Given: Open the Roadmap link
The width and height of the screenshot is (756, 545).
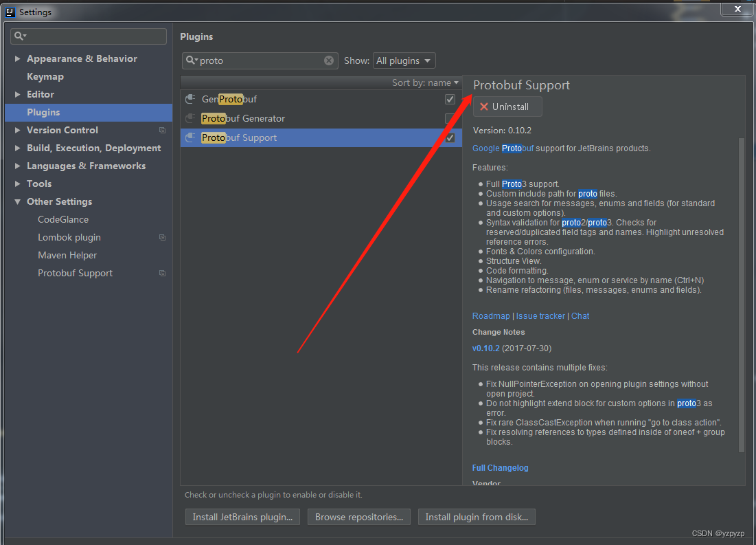Looking at the screenshot, I should pos(491,315).
